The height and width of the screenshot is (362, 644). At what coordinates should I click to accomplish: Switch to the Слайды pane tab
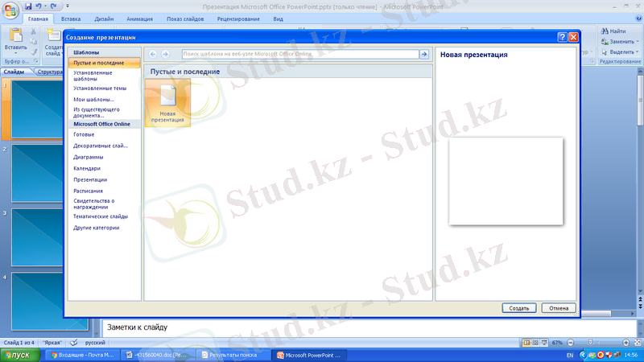tap(14, 72)
